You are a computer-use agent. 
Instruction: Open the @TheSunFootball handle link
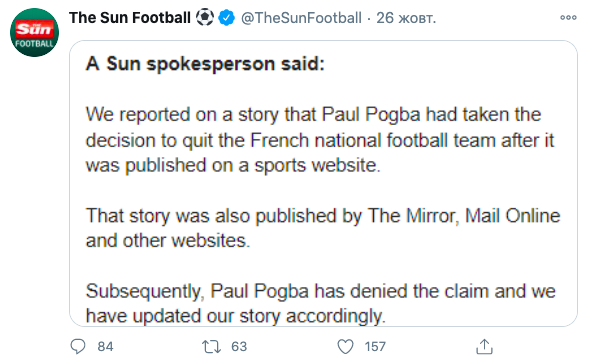click(301, 18)
